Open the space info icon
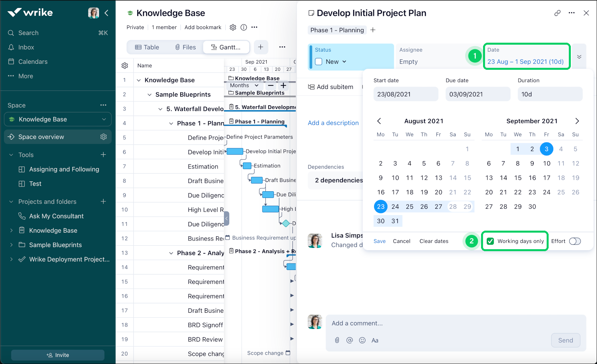This screenshot has height=364, width=597. [244, 27]
